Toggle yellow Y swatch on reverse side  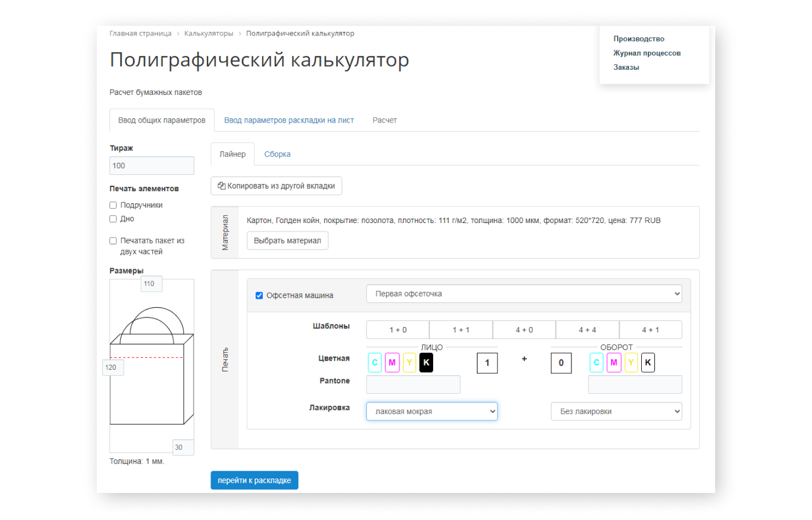tap(631, 362)
